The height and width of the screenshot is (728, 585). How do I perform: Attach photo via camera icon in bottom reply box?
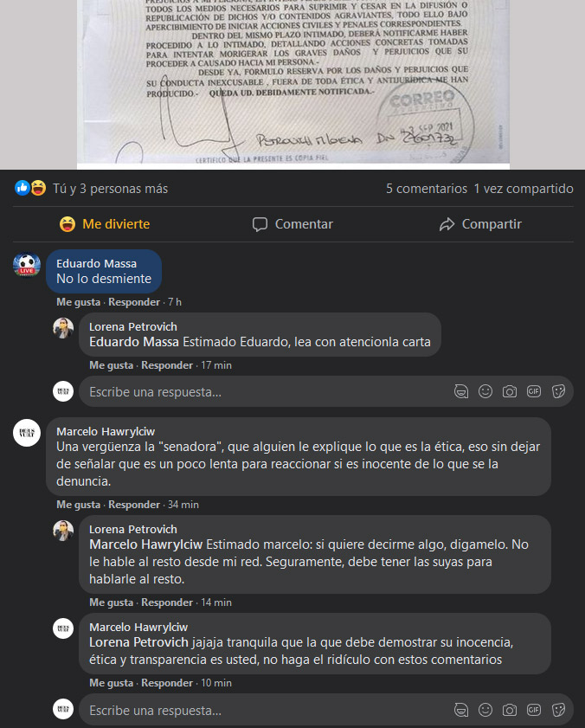click(x=510, y=710)
